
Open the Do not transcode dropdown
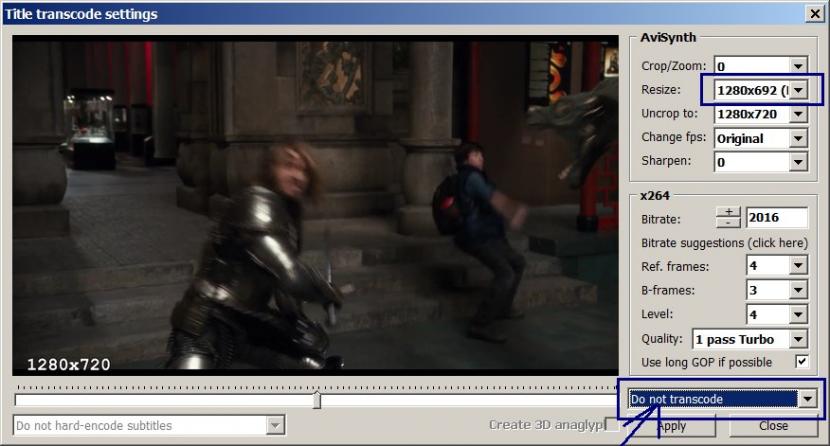click(x=808, y=399)
